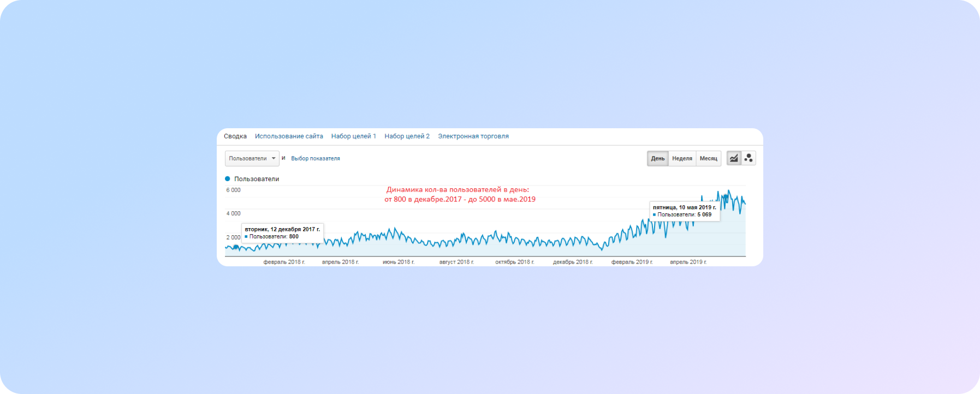Viewport: 980px width, 394px height.
Task: Click the 6 000 axis value
Action: pyautogui.click(x=233, y=190)
